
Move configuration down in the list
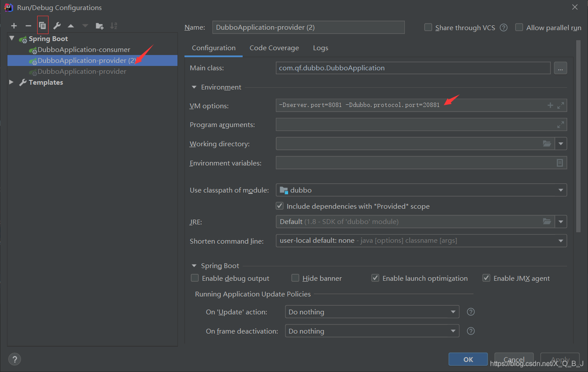85,26
